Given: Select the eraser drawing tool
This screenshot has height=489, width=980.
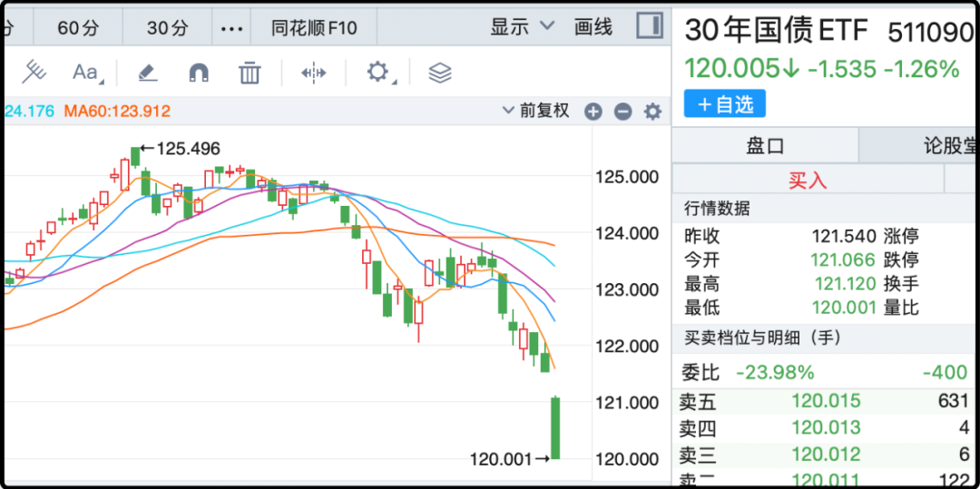Looking at the screenshot, I should click(146, 72).
